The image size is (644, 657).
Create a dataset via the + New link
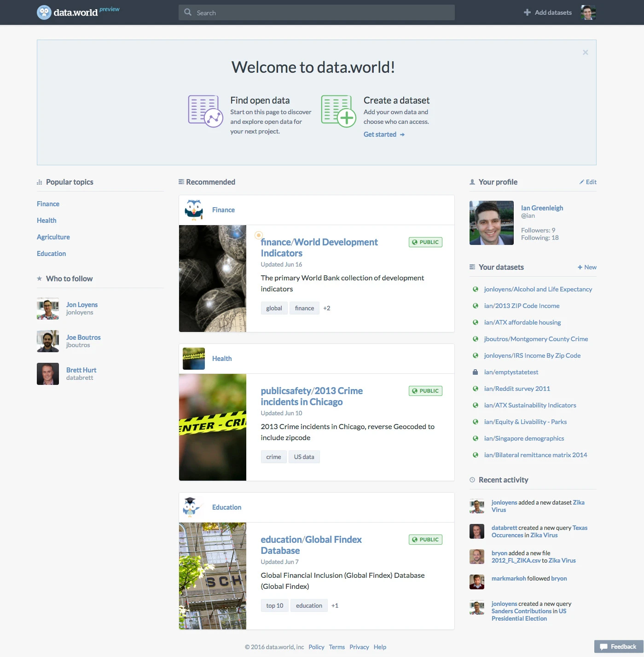click(586, 267)
